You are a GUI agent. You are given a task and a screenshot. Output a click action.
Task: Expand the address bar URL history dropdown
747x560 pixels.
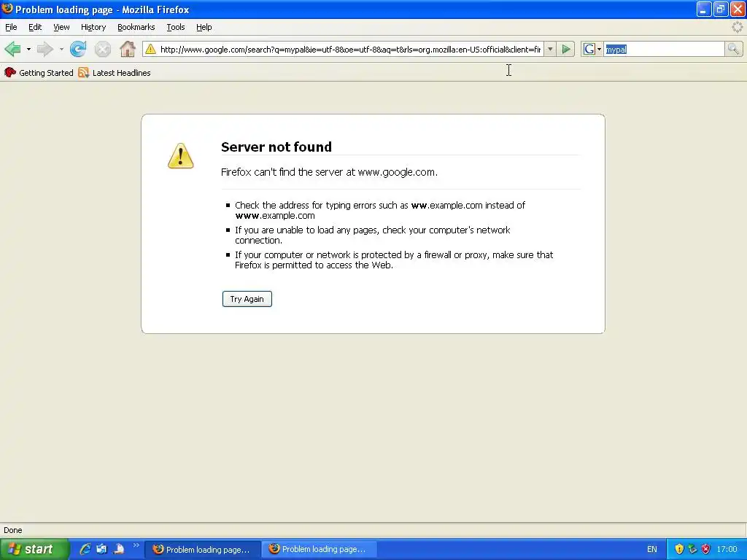(x=550, y=49)
